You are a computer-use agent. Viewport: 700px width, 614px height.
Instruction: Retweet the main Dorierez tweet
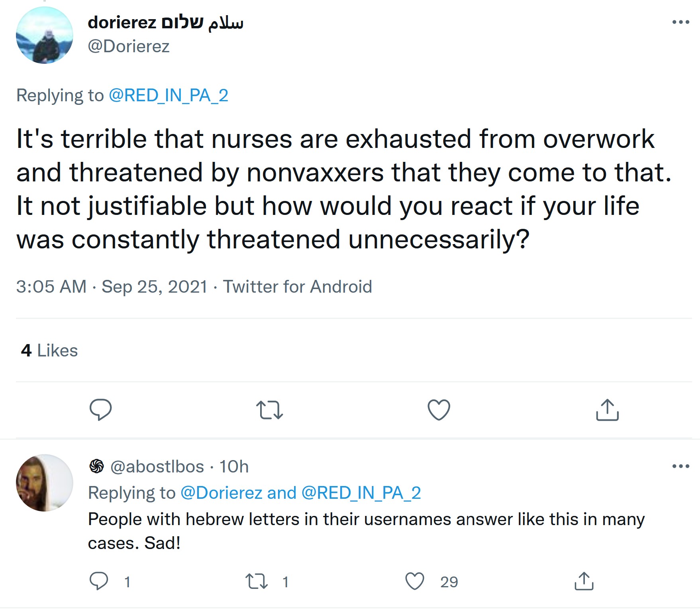269,410
